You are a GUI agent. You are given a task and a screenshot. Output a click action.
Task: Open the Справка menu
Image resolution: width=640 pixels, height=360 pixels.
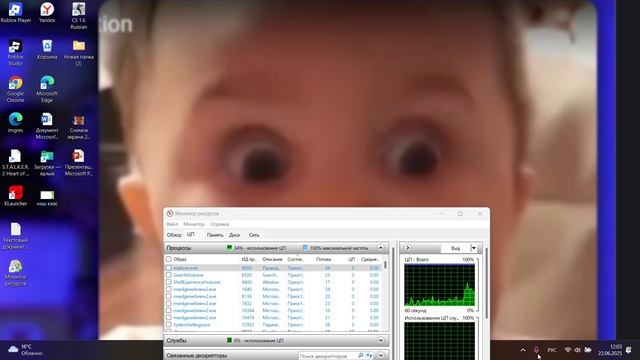click(x=220, y=224)
